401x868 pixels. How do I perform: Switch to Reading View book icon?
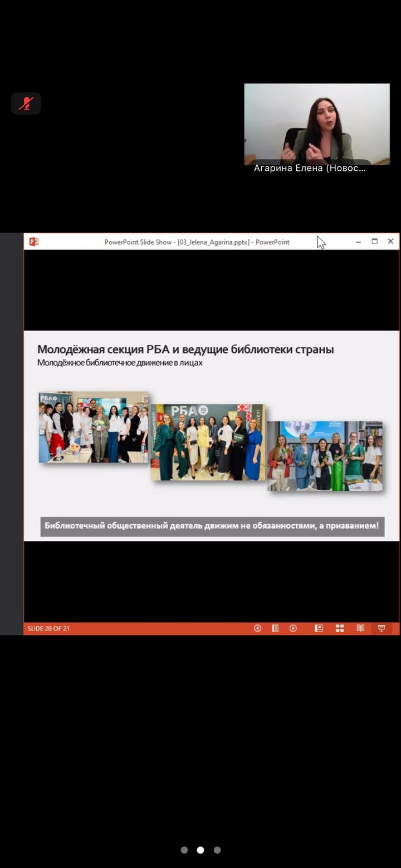[360, 628]
